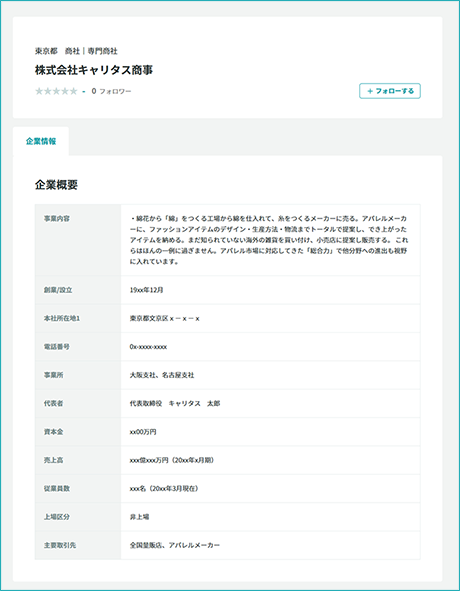Click the star rating icons

click(56, 91)
